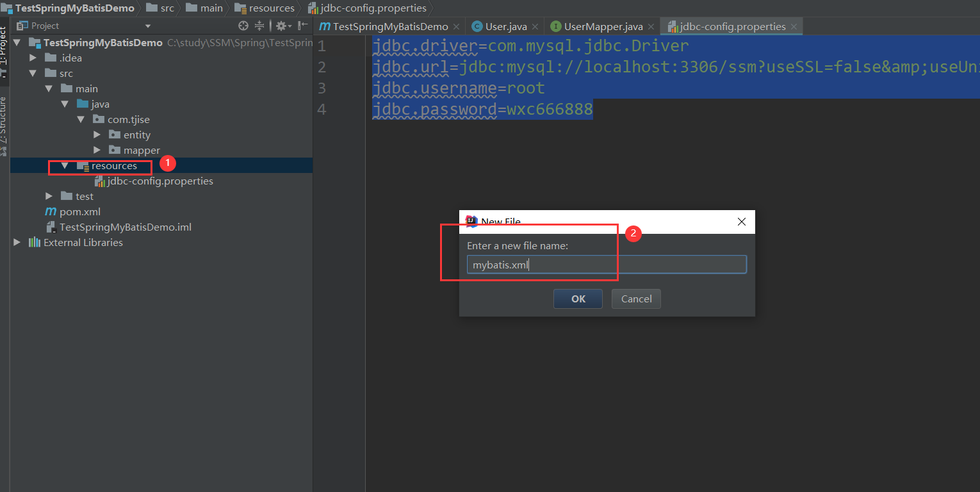Click the .idea folder icon
980x492 pixels.
pos(51,58)
